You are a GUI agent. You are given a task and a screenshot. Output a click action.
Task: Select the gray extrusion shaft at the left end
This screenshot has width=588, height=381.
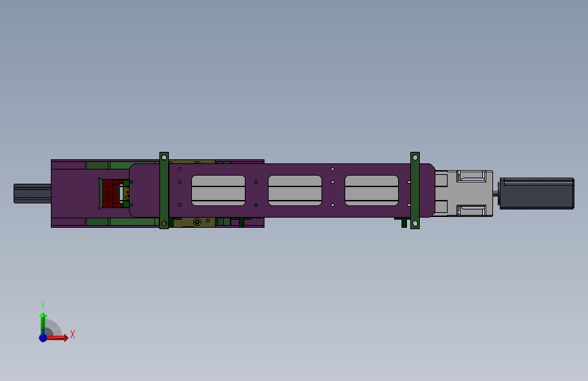pyautogui.click(x=33, y=193)
